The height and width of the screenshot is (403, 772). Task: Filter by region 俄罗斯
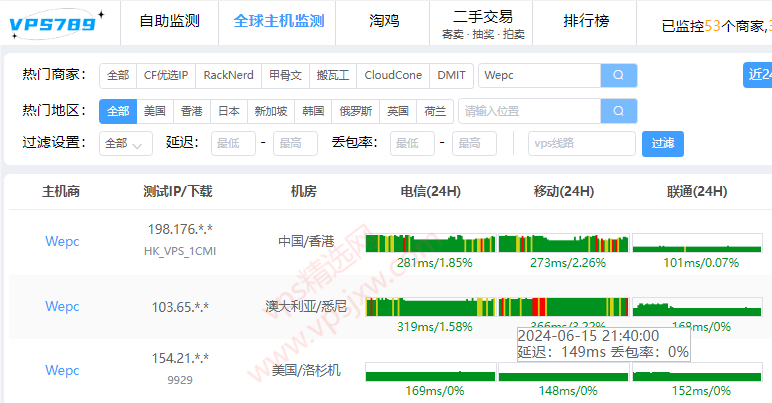tap(355, 111)
